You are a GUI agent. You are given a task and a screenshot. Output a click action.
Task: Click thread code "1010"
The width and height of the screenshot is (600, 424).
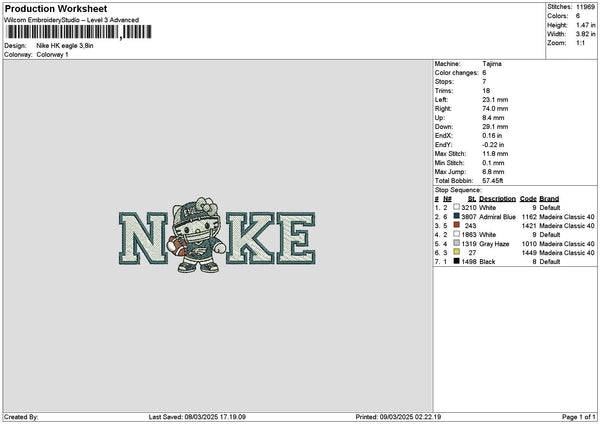click(x=529, y=244)
